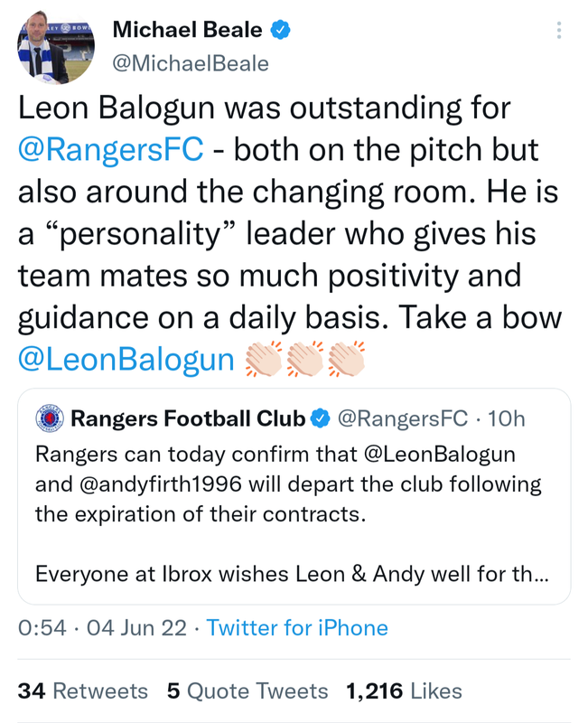Image resolution: width=588 pixels, height=723 pixels.
Task: Open the @RangersFC mention in tweet
Action: pyautogui.click(x=111, y=148)
